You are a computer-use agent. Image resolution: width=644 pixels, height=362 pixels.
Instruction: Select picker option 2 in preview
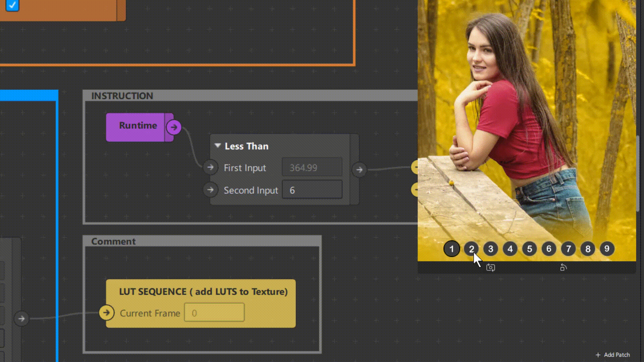471,249
